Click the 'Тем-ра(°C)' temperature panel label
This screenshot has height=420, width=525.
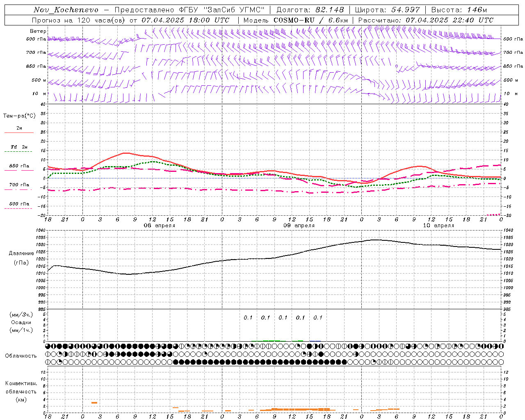19,116
